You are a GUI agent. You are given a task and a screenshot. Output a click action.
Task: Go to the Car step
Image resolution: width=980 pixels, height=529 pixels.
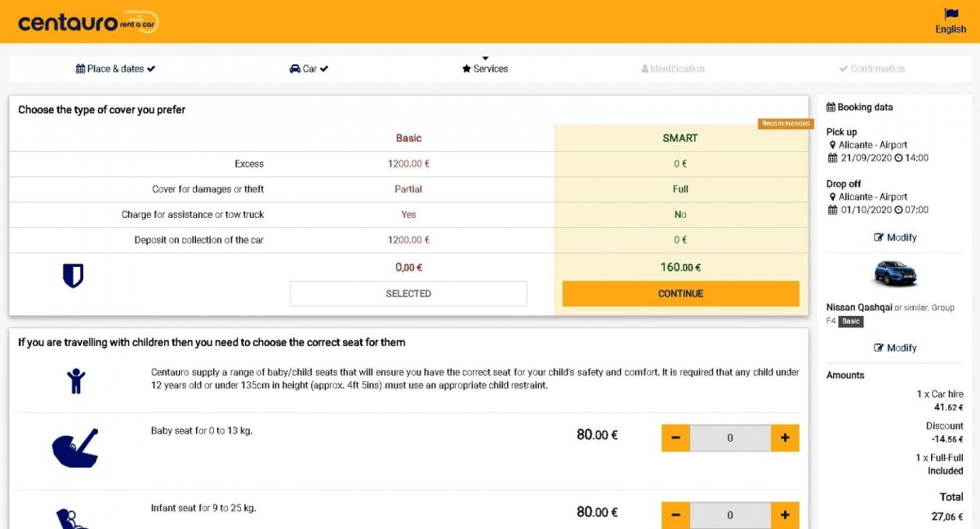coord(309,69)
